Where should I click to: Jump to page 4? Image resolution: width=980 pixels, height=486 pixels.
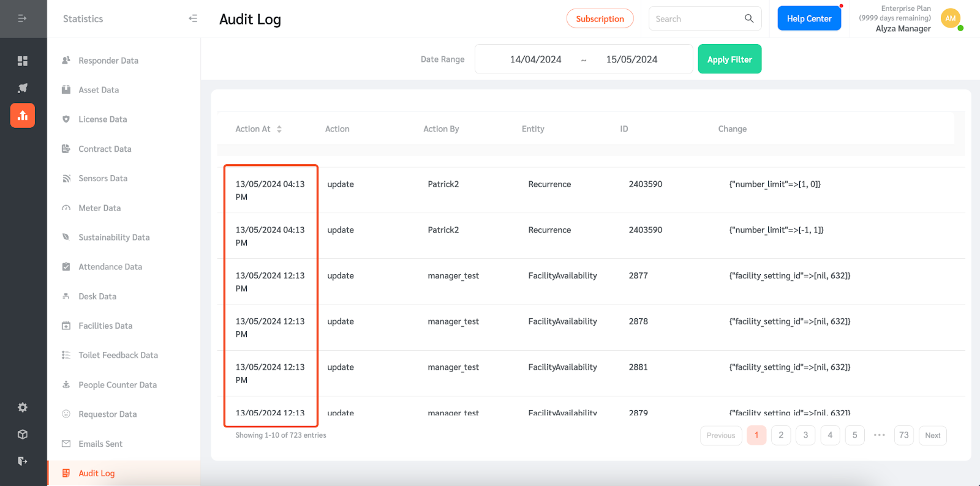[830, 435]
